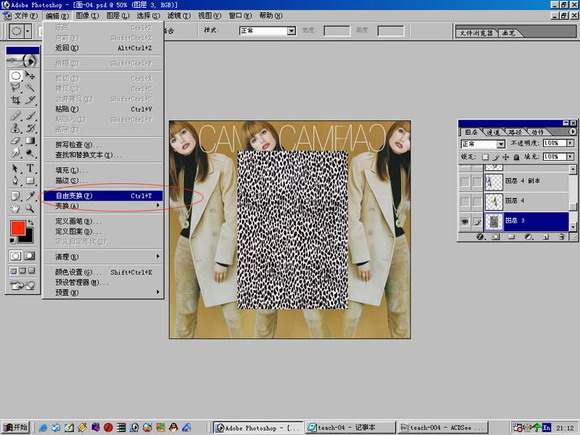Open opacity 不透明度 slider arrow
Screen dimensions: 580x435
(570, 143)
